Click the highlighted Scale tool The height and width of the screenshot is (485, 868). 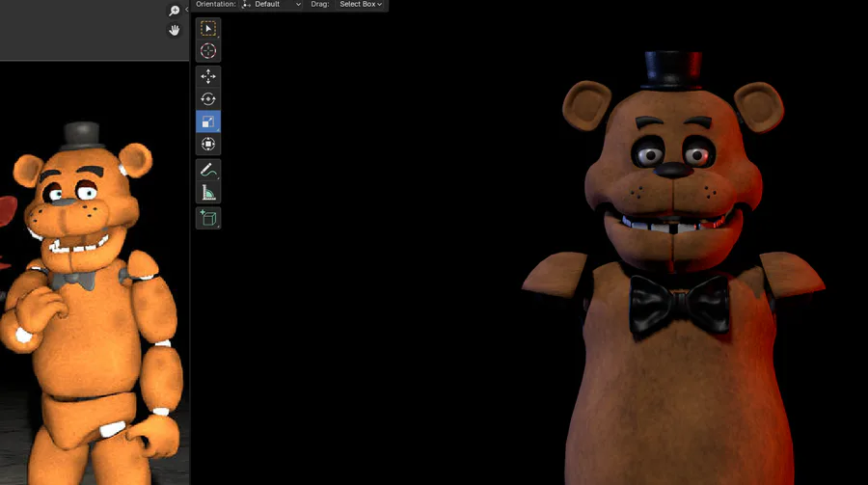(208, 121)
